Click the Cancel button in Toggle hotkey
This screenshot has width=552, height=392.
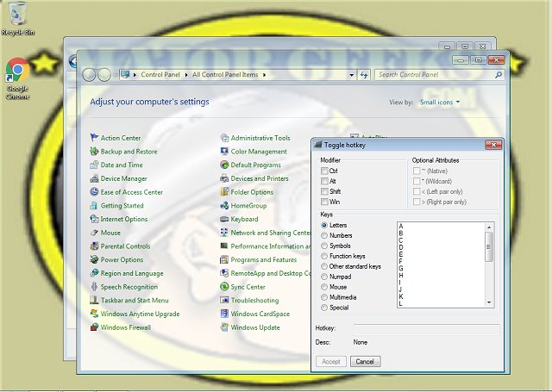tap(365, 361)
